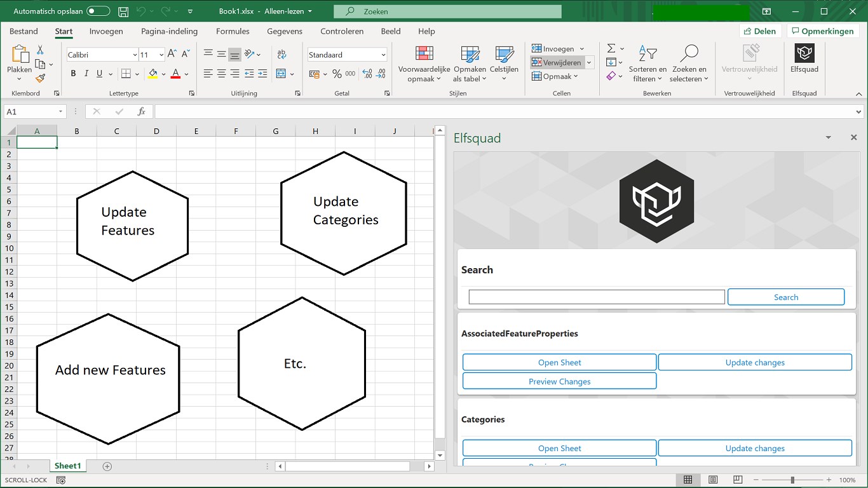
Task: Toggle middle vertical align
Action: 221,55
